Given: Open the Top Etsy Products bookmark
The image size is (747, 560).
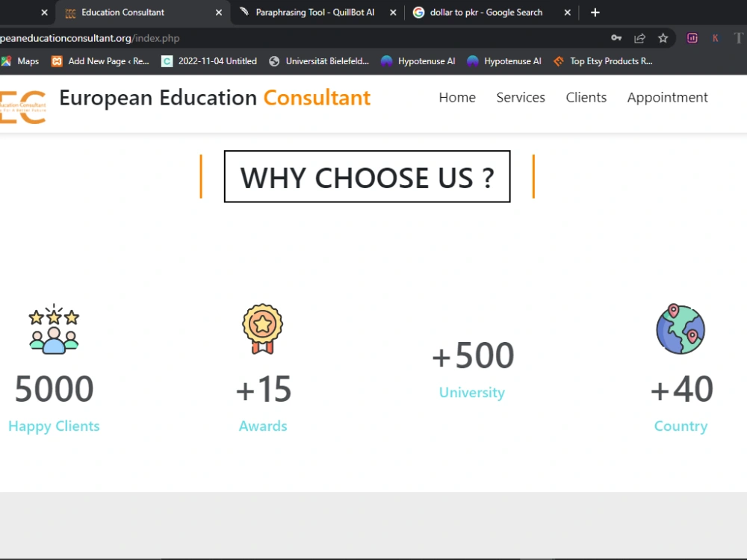Looking at the screenshot, I should point(603,61).
